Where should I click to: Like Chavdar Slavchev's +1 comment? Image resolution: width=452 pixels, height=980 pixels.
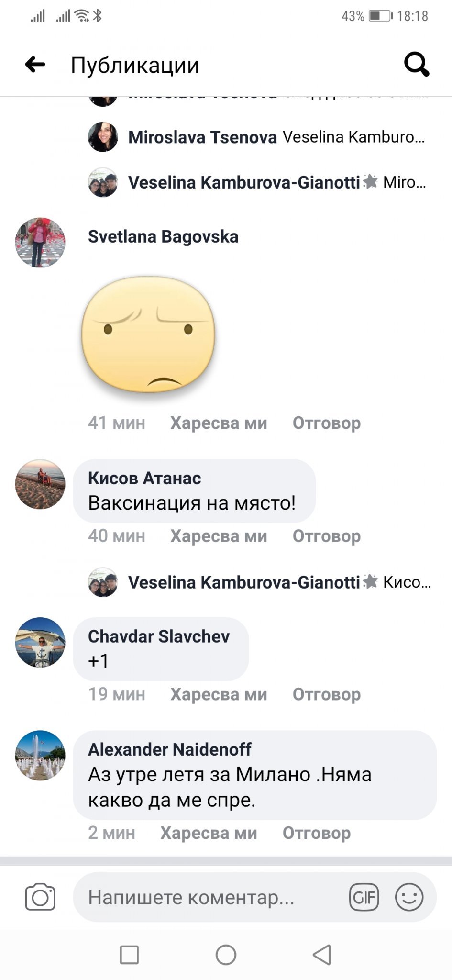click(219, 694)
